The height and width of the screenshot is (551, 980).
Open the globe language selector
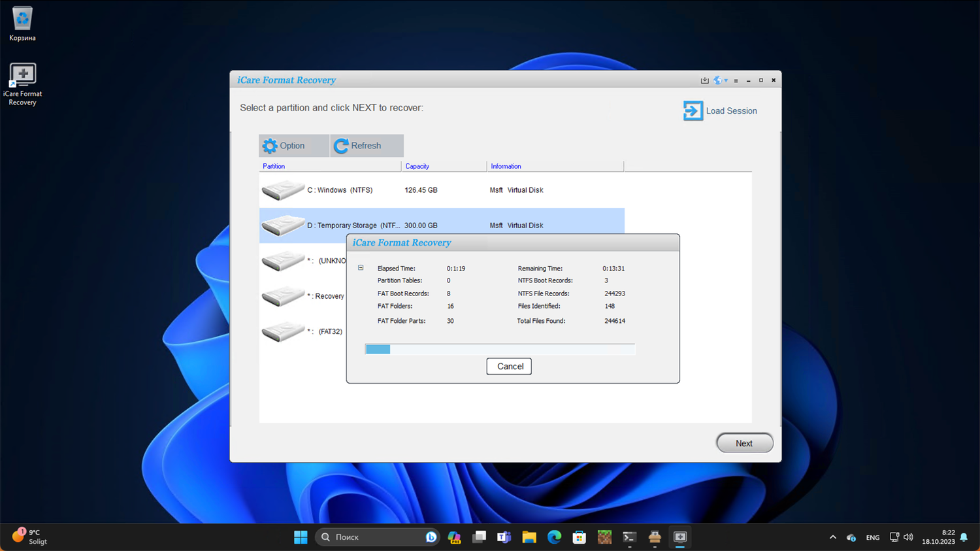(720, 80)
